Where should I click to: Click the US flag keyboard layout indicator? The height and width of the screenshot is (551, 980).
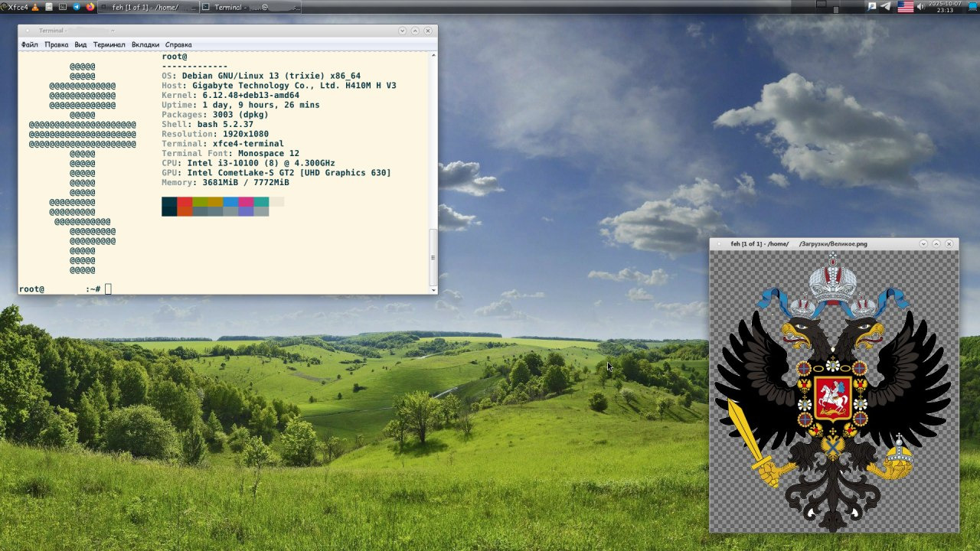[x=906, y=7]
